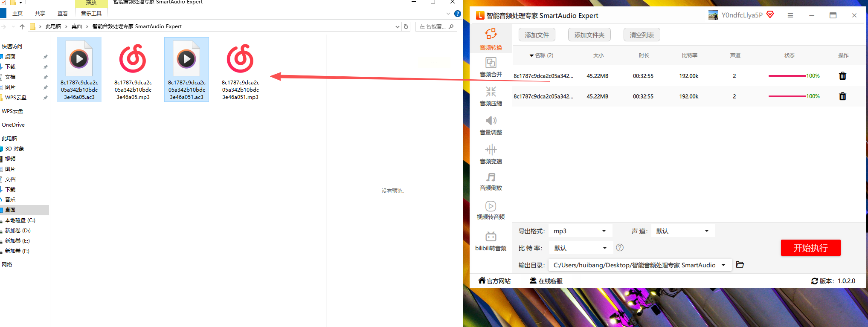The image size is (868, 327).
Task: Click 桌面 in the address breadcrumb
Action: (x=77, y=26)
